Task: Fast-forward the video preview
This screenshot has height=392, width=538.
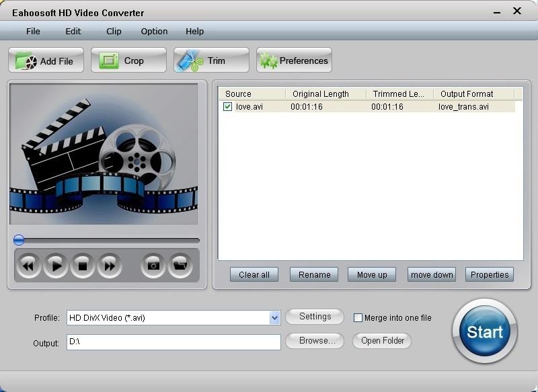Action: pyautogui.click(x=108, y=265)
